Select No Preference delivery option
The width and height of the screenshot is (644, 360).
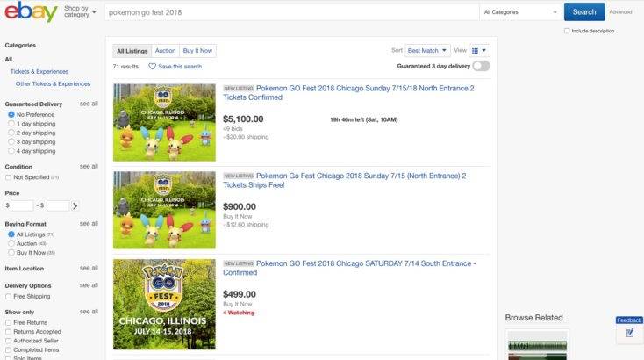point(11,114)
